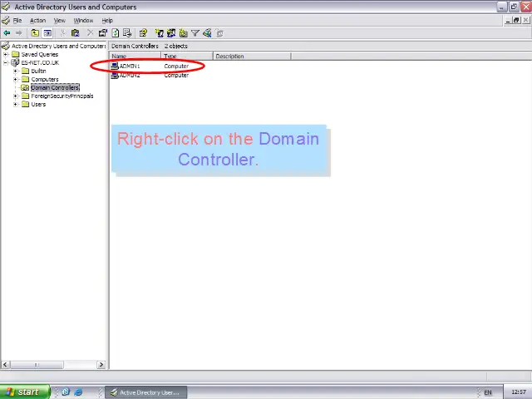Click tree pane horizontal scrollbar thumb

[37, 365]
